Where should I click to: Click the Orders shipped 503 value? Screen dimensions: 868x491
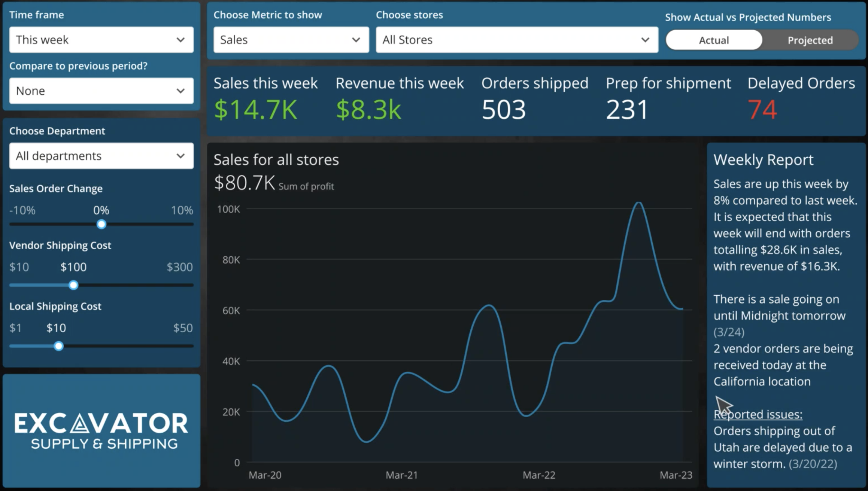coord(503,109)
